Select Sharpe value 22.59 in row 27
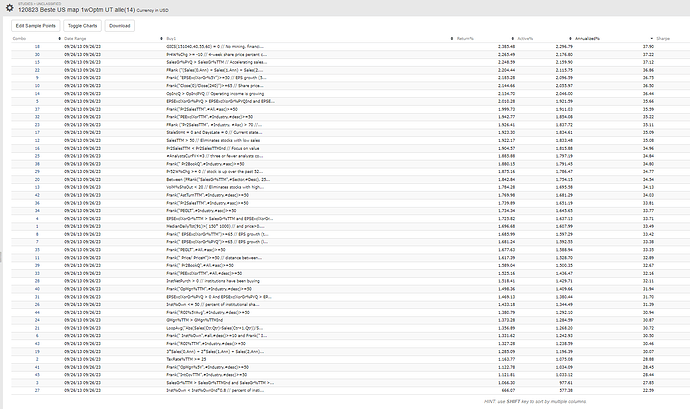This screenshot has width=690, height=409. point(648,391)
